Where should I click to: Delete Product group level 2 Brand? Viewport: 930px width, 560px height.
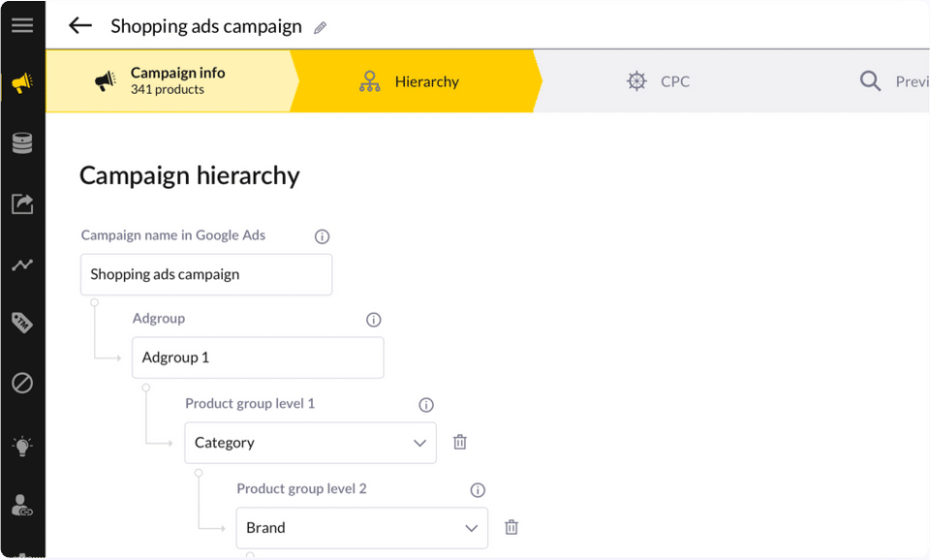coord(511,527)
